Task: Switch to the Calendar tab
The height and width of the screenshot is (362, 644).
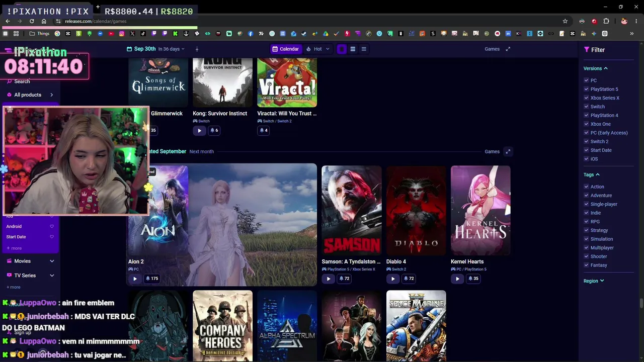Action: tap(286, 49)
